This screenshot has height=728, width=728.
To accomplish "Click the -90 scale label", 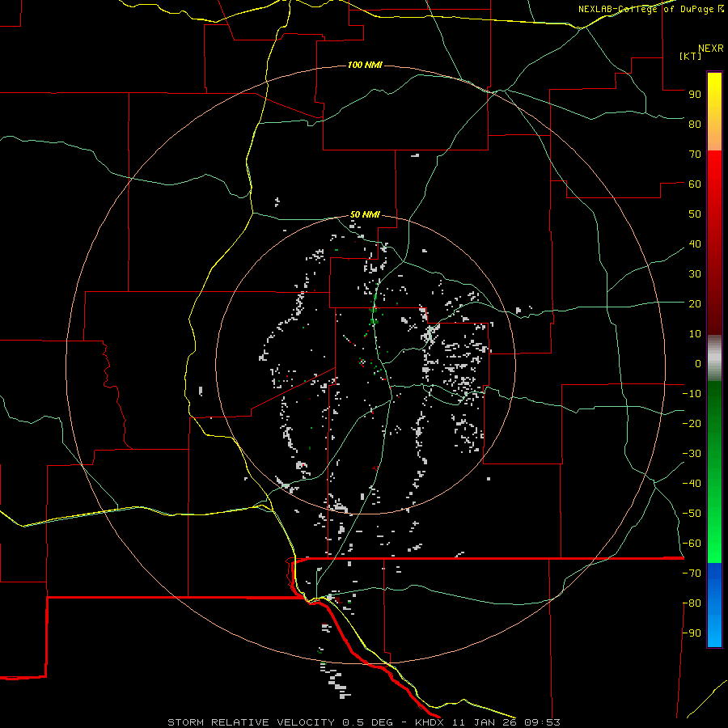I will 692,633.
